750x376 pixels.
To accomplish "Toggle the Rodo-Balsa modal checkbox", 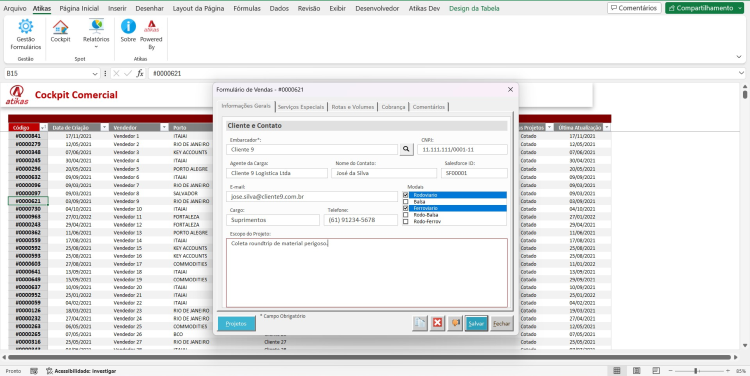I will tap(406, 215).
